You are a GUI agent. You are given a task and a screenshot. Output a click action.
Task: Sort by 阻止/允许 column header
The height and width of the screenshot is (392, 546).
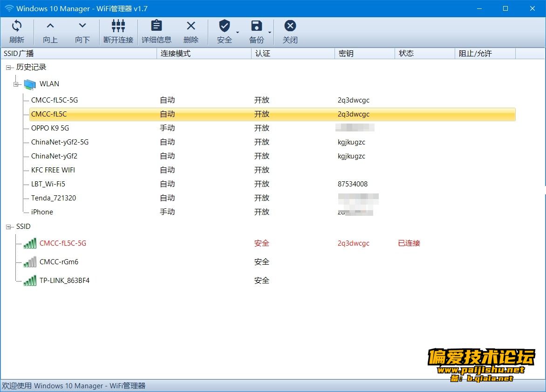[x=485, y=53]
